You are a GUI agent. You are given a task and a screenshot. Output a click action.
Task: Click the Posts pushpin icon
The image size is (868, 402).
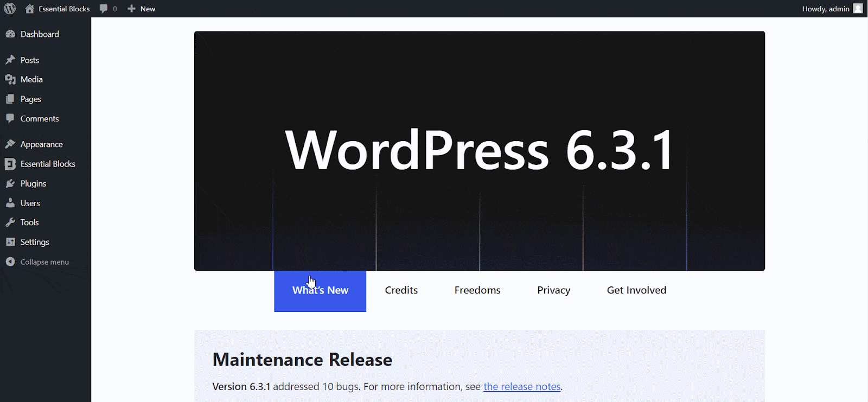pos(10,60)
